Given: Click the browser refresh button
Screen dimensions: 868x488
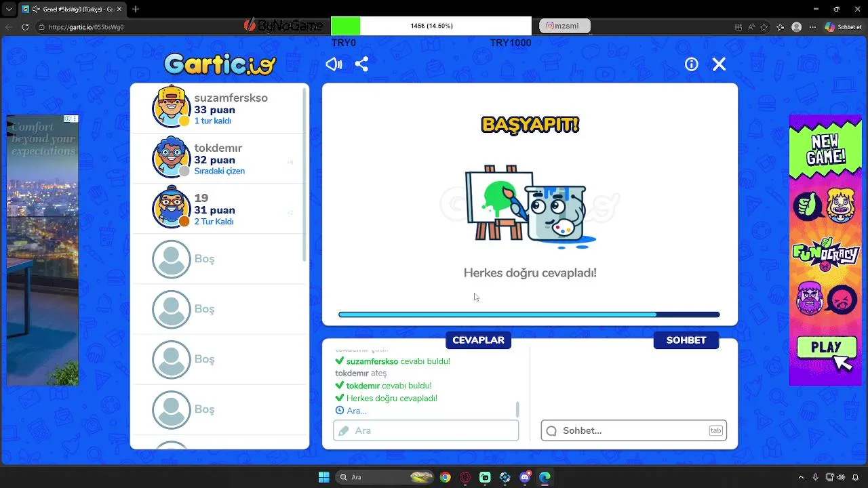Looking at the screenshot, I should [26, 27].
